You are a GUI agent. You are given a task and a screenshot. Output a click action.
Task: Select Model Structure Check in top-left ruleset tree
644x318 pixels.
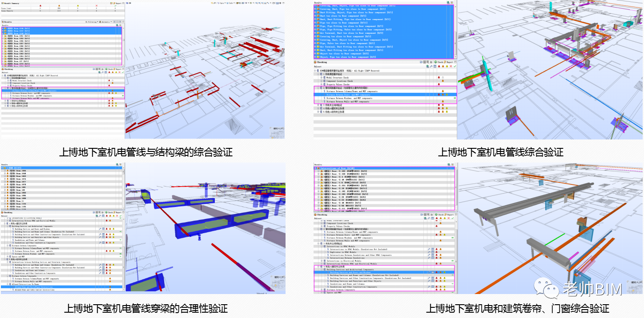[x=22, y=80]
